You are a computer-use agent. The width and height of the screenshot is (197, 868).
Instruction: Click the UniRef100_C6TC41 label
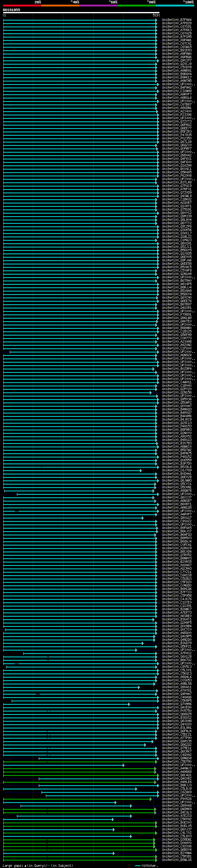click(x=176, y=43)
